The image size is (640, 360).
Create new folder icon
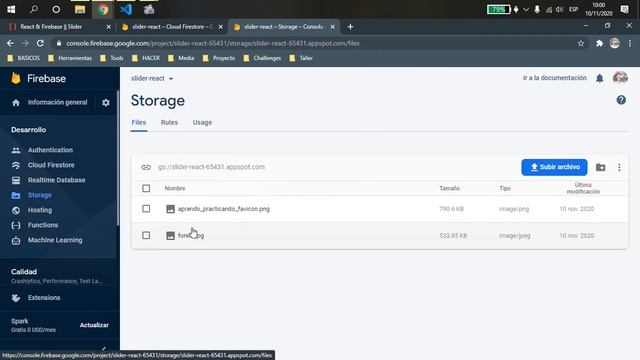(600, 167)
